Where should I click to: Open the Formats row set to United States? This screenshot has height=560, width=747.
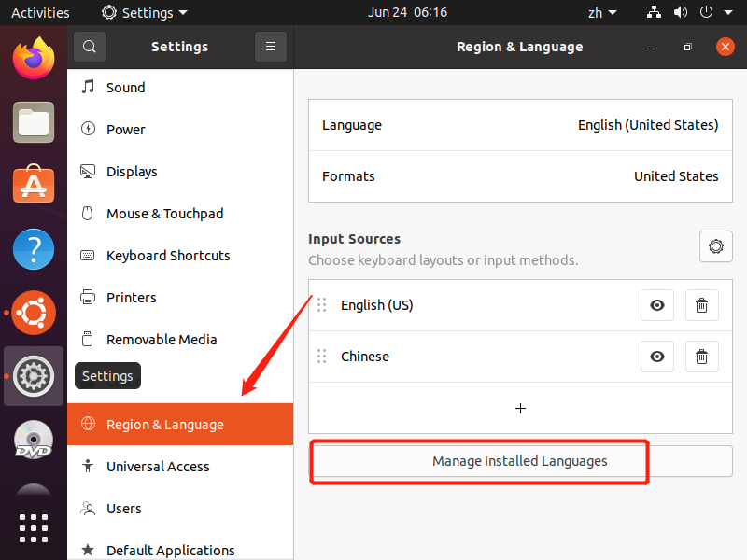520,176
